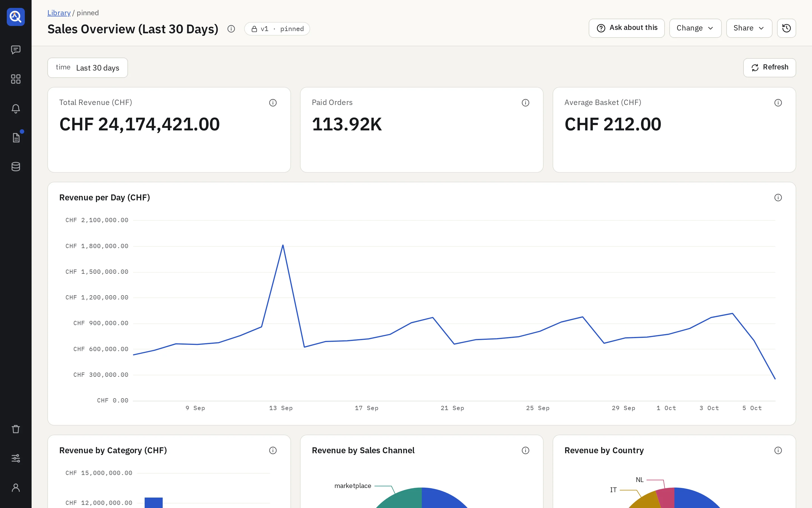Open the database icon in the sidebar
The width and height of the screenshot is (812, 508).
(16, 167)
